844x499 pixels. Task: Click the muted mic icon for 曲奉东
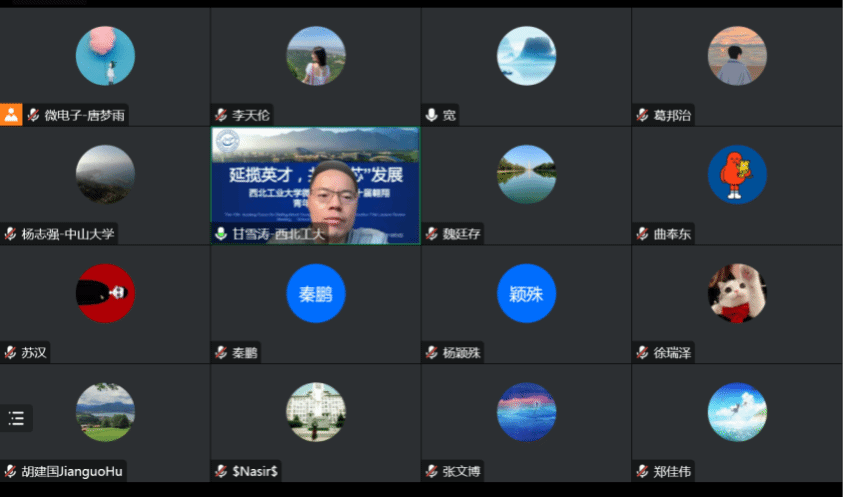pyautogui.click(x=642, y=234)
